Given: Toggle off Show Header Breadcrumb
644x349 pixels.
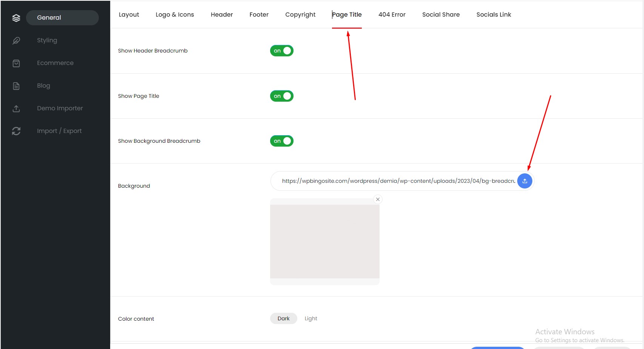Looking at the screenshot, I should point(282,51).
